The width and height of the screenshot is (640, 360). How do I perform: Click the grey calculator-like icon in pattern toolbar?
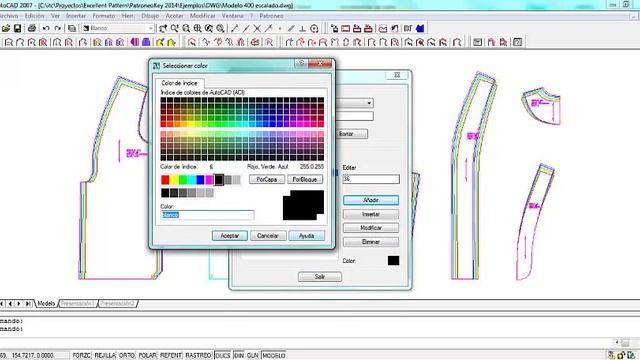click(478, 42)
